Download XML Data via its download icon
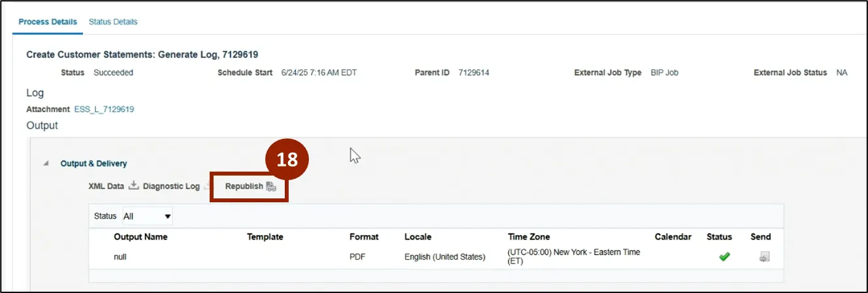 133,186
